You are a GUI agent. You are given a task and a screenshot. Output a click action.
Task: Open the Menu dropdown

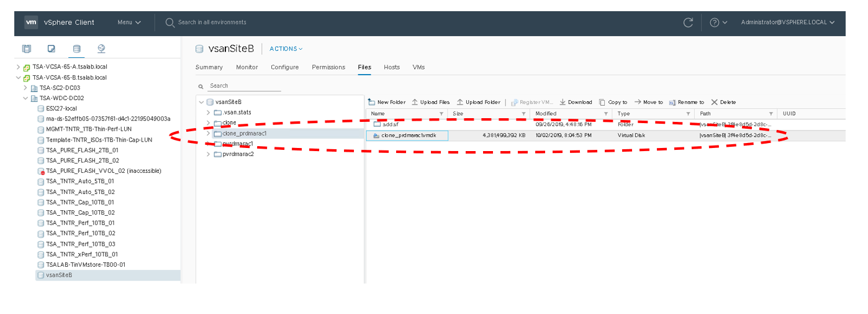coord(129,22)
